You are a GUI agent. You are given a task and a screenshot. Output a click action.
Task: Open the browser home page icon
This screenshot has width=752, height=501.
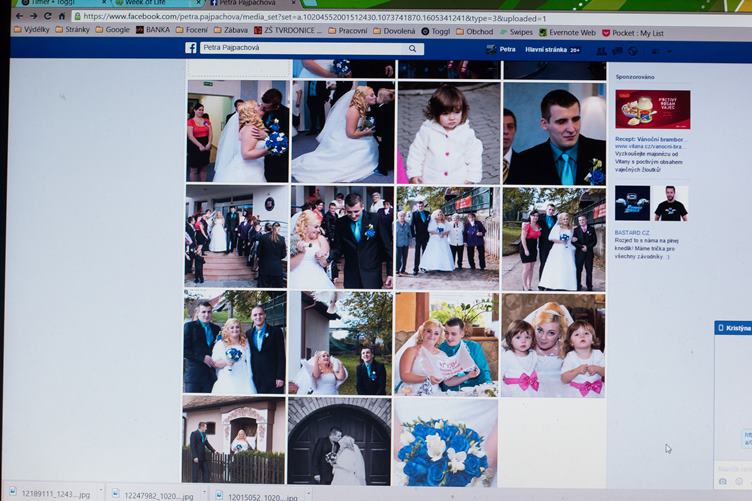click(62, 16)
